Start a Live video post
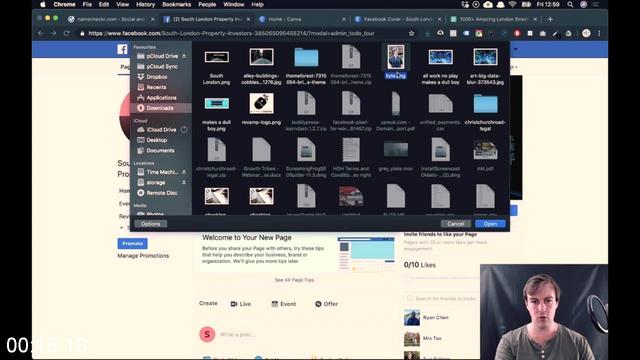 [241, 304]
